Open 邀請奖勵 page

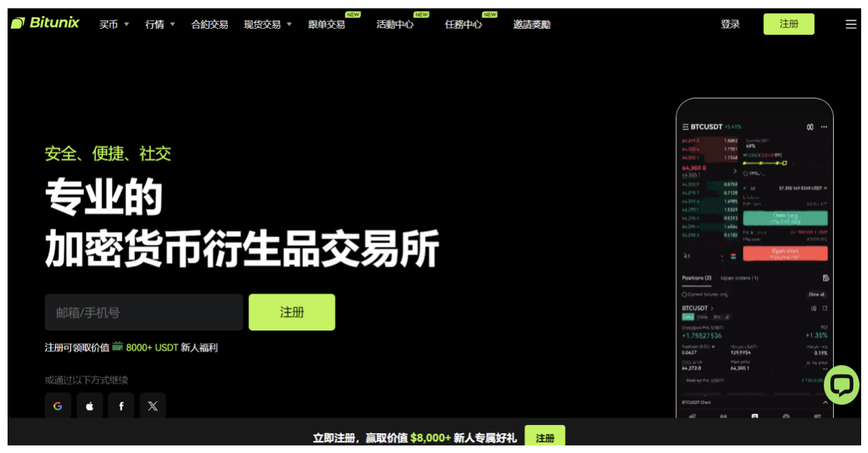532,24
